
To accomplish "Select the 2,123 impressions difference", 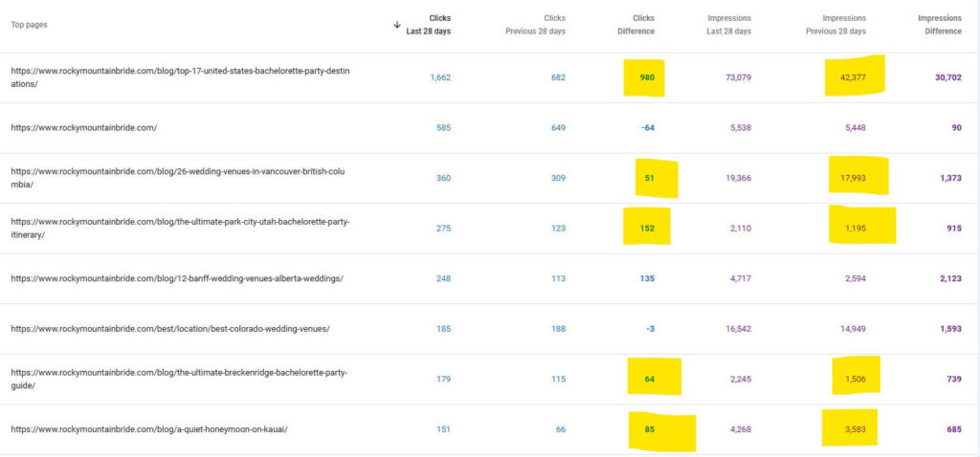I will [950, 279].
